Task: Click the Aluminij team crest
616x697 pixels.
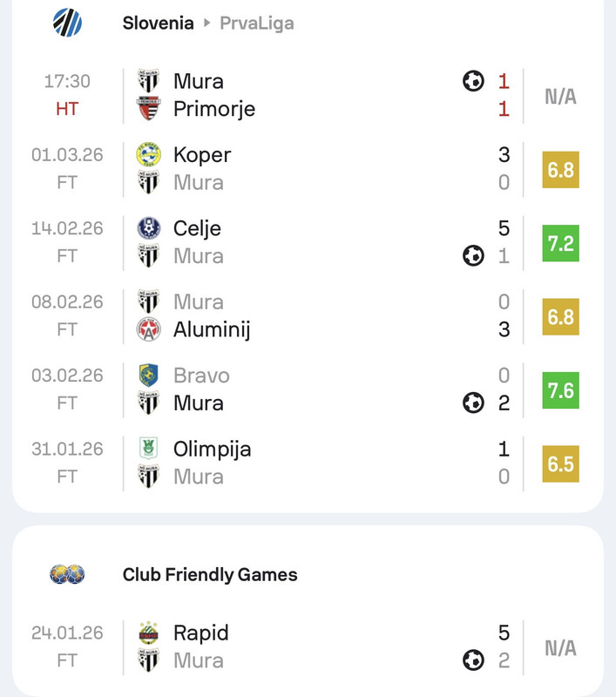Action: coord(149,329)
